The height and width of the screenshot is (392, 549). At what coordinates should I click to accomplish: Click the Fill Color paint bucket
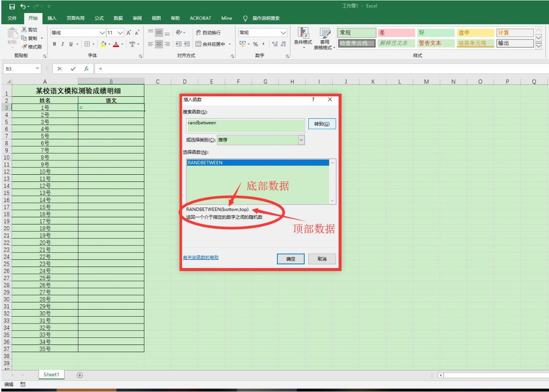pos(103,44)
